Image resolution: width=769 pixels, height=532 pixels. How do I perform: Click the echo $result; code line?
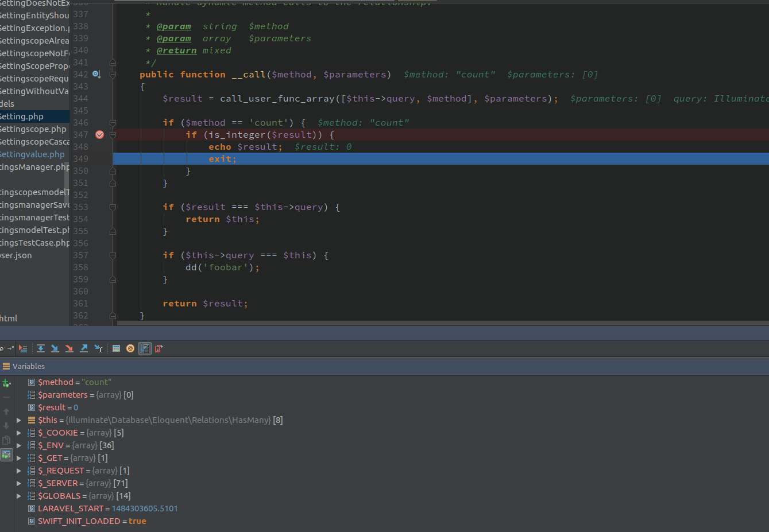coord(246,147)
